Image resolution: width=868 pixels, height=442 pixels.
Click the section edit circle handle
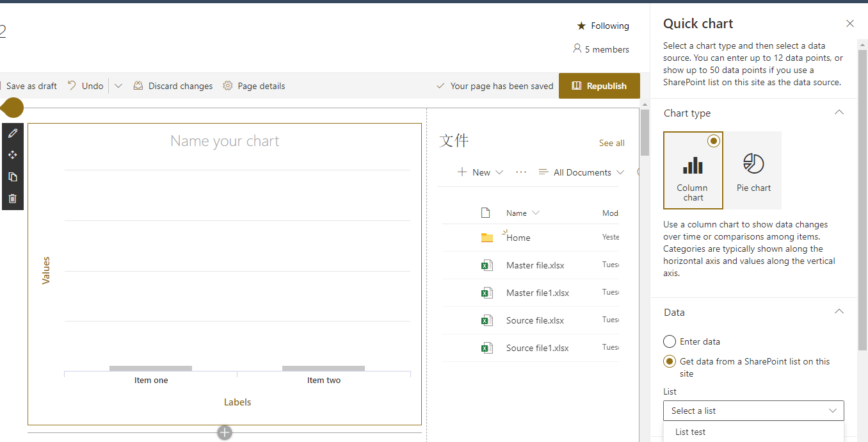click(x=12, y=108)
